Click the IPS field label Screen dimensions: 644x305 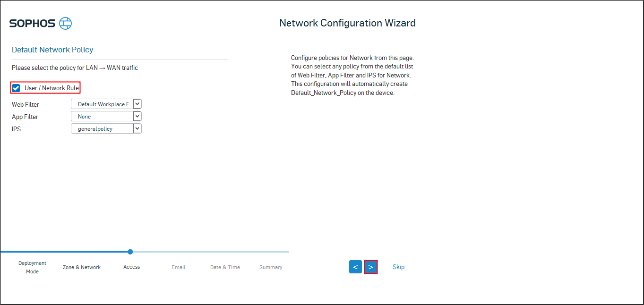coord(17,129)
